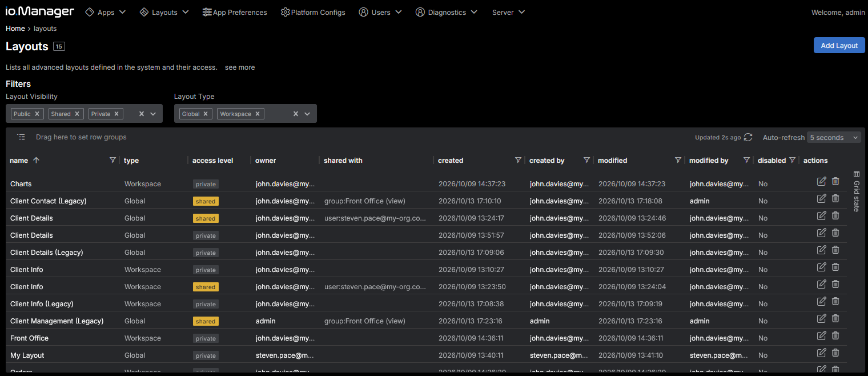Click the io.Manager logo

(40, 11)
